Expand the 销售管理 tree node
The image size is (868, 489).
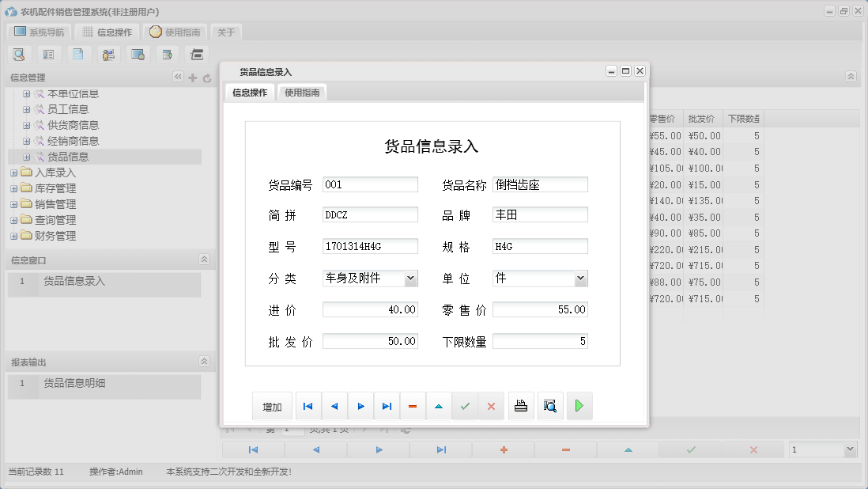tap(13, 203)
